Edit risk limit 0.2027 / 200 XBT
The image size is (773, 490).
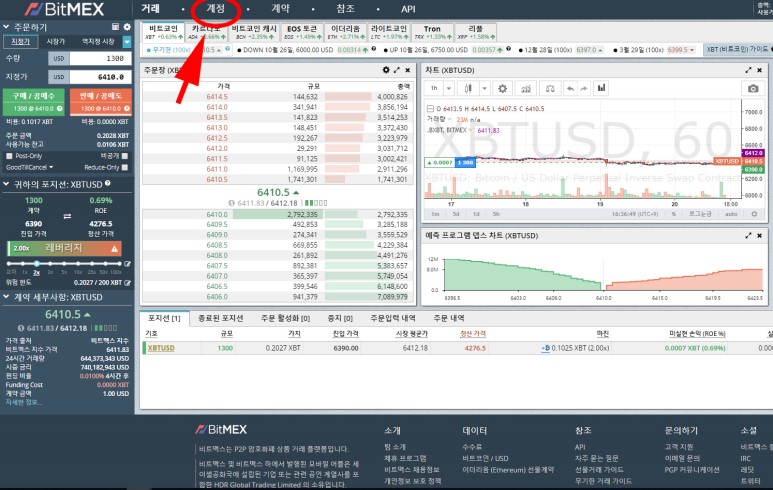128,282
